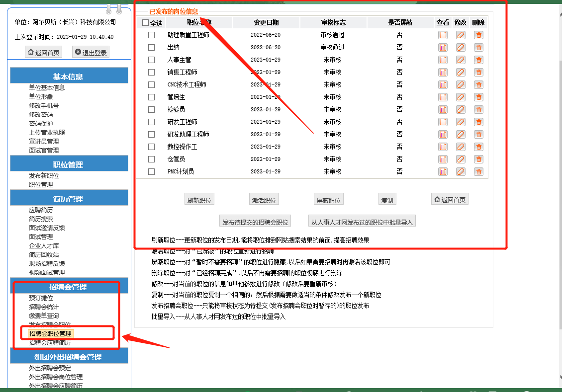The image size is (562, 392).
Task: Open view icon for 销售工程师 position
Action: (x=443, y=72)
